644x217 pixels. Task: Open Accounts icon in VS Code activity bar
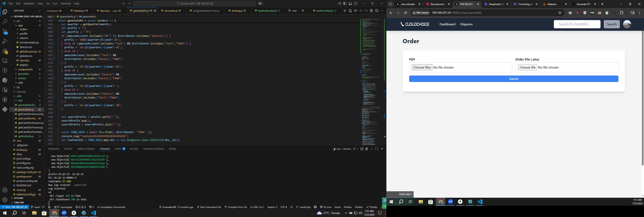pyautogui.click(x=5, y=190)
